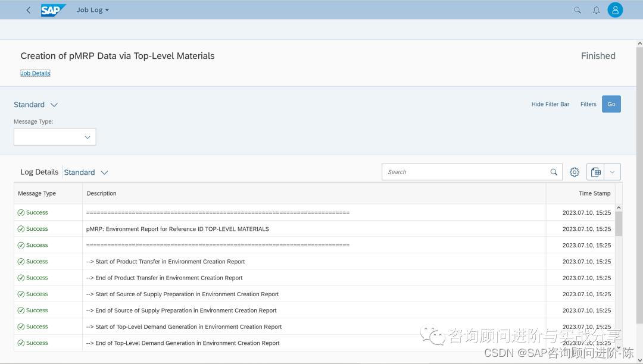The height and width of the screenshot is (364, 643).
Task: Click the Go button
Action: coord(611,104)
